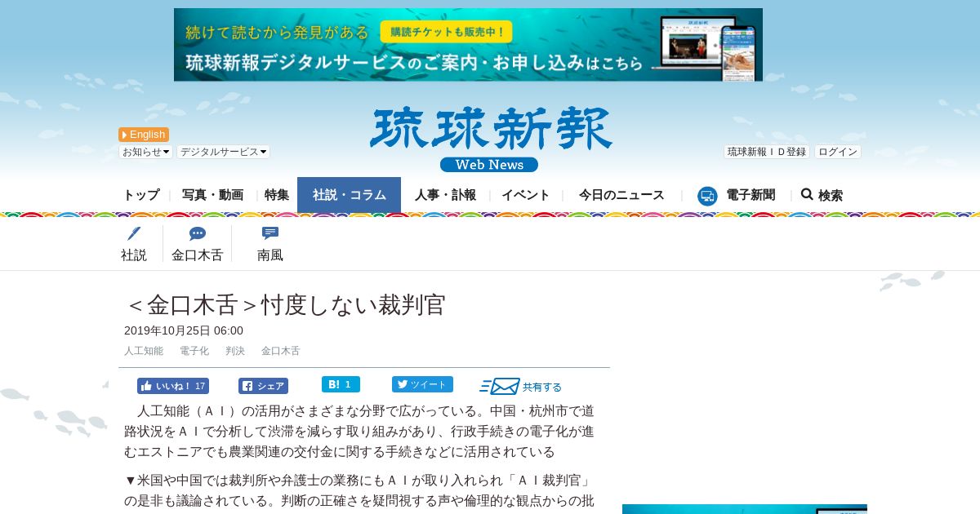
Task: Click the sidebar banner thumbnail
Action: pos(745,509)
